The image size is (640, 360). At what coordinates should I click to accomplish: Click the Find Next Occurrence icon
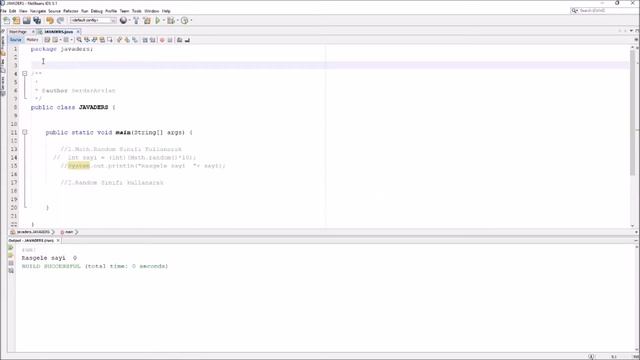(94, 40)
